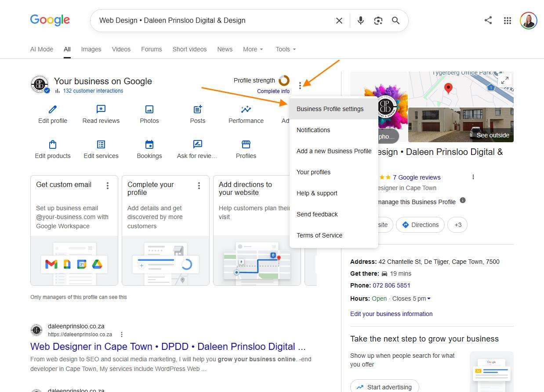The height and width of the screenshot is (392, 544).
Task: Select Notifications in the menu
Action: (x=334, y=130)
